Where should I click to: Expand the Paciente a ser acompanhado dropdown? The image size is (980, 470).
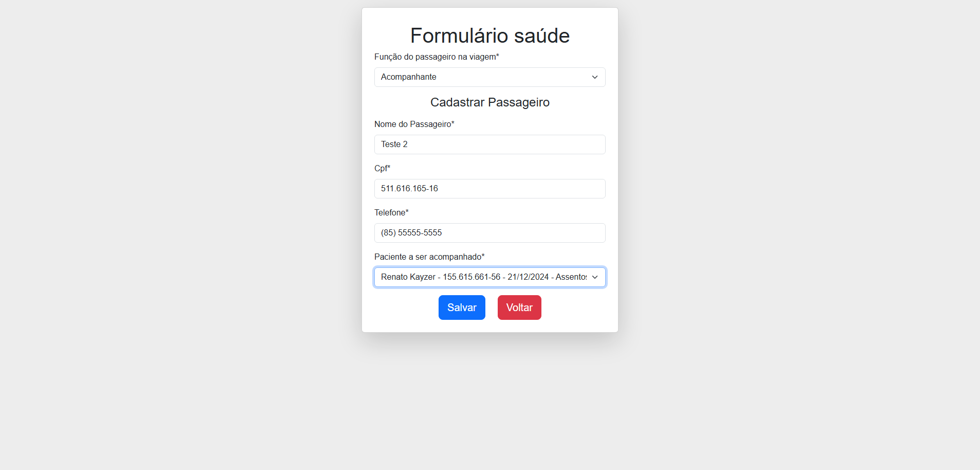click(x=489, y=277)
